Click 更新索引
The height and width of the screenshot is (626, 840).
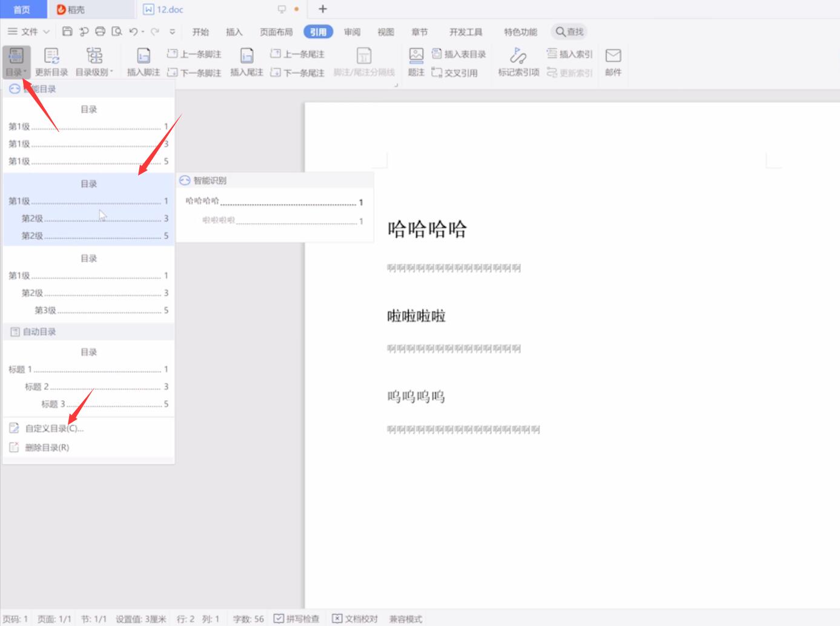click(x=569, y=73)
